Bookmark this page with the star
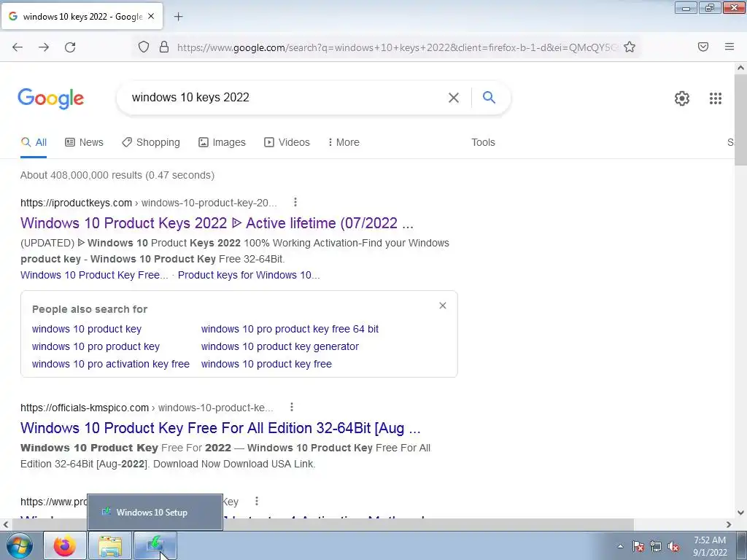 click(630, 47)
